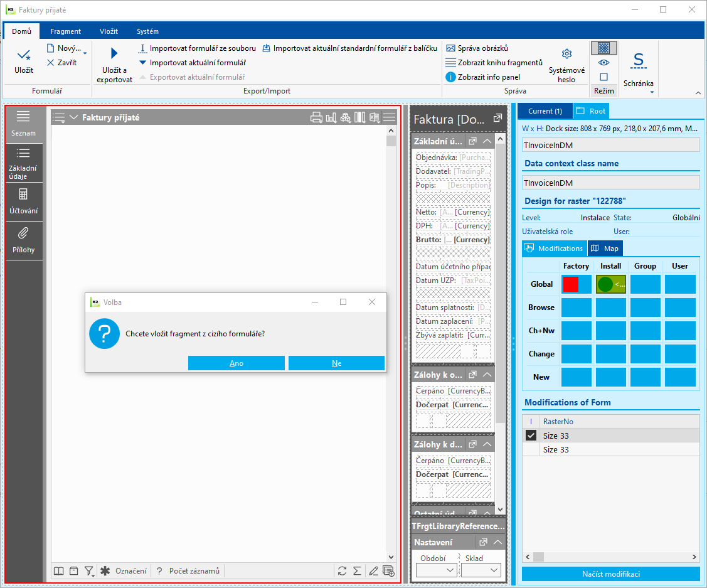Open the Seznam sidebar page

pos(23,124)
